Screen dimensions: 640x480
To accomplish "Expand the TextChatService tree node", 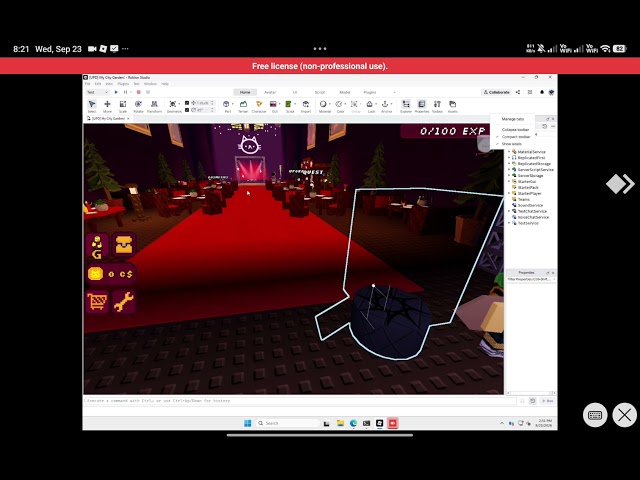I will click(x=509, y=211).
